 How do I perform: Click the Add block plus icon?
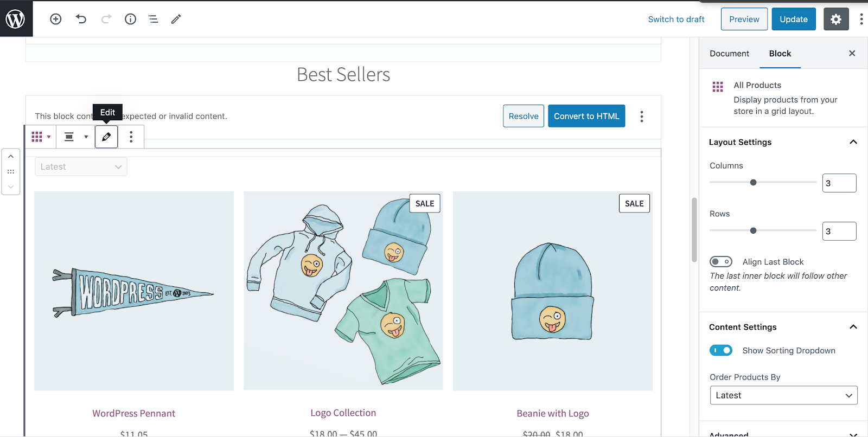point(56,19)
